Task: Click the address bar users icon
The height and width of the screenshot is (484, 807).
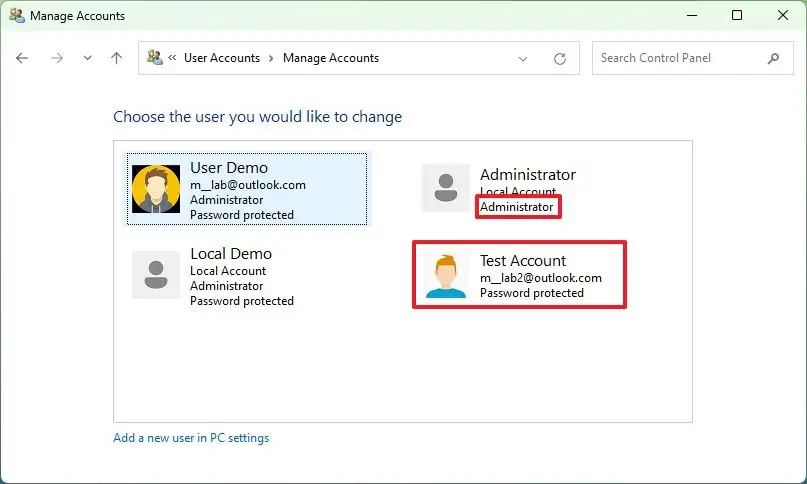Action: pyautogui.click(x=155, y=58)
